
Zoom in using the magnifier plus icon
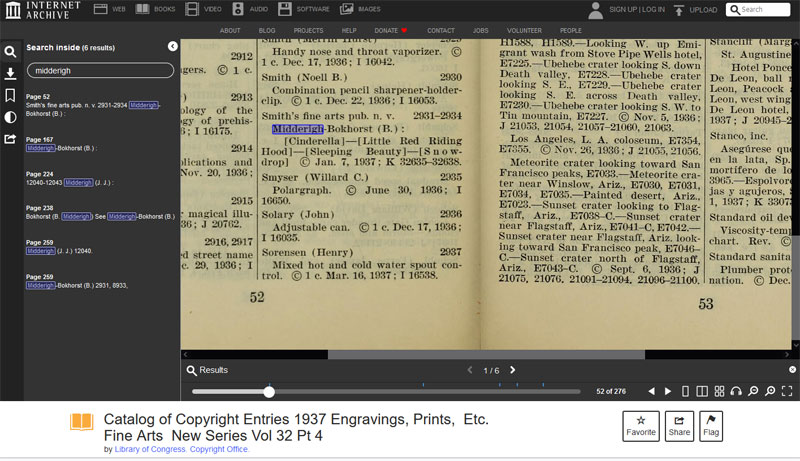[770, 391]
